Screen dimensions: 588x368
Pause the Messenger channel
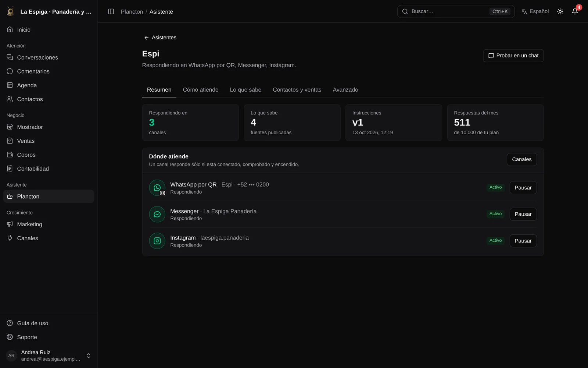pos(523,214)
